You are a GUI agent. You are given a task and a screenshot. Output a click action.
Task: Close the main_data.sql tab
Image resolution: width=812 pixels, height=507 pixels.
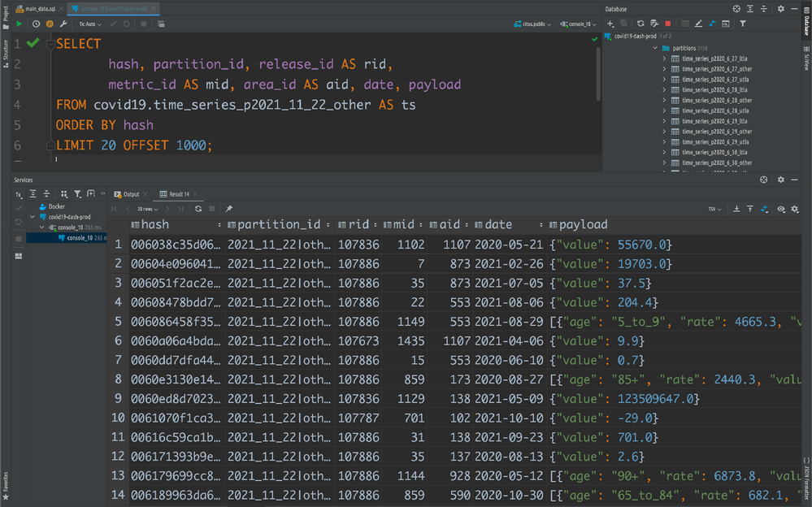pyautogui.click(x=61, y=9)
